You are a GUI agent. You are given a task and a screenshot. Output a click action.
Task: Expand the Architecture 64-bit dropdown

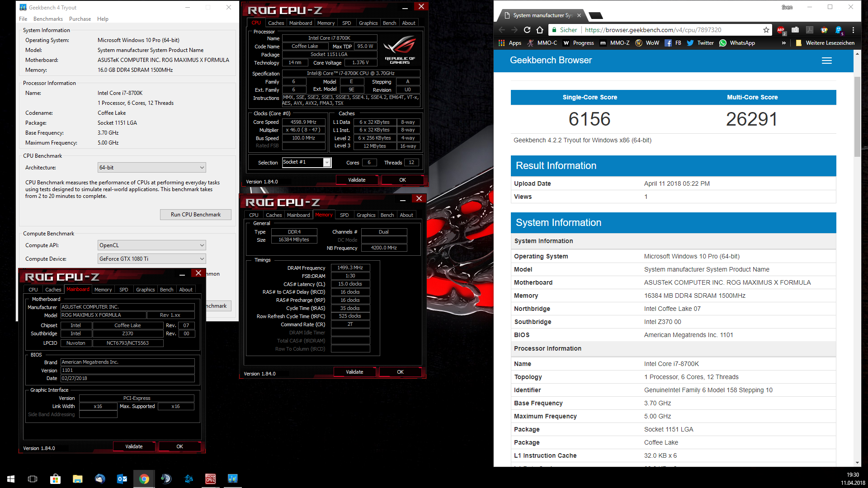point(152,168)
